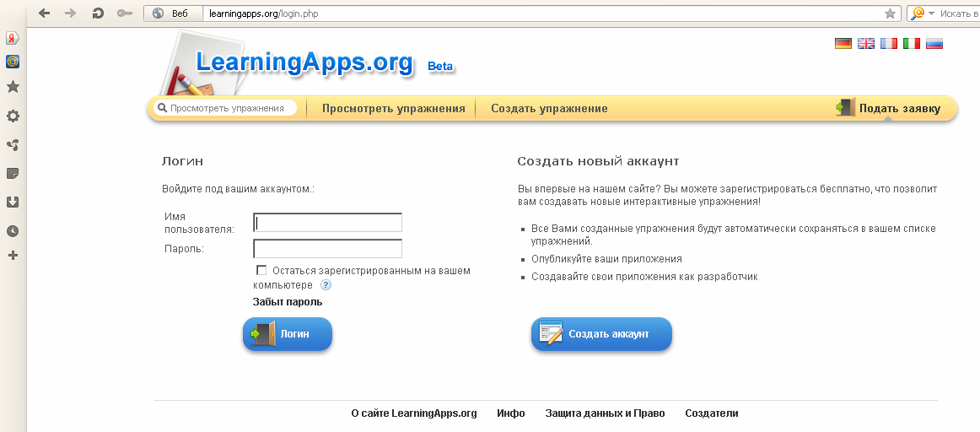This screenshot has height=432, width=980.
Task: Click the Пароль input field
Action: (327, 248)
